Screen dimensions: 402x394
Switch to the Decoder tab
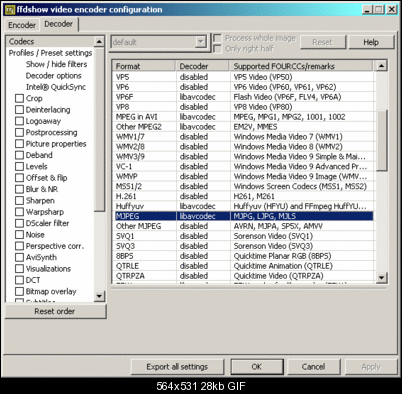pos(59,24)
